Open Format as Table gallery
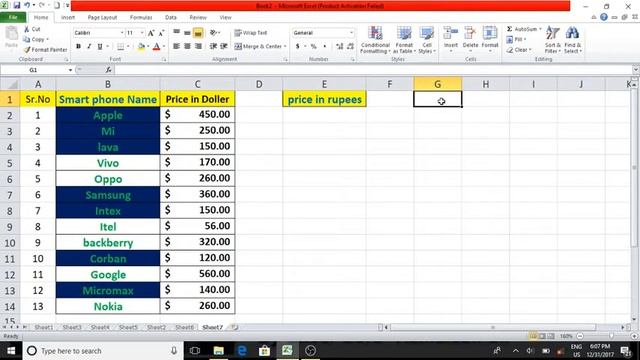Image resolution: width=640 pixels, height=360 pixels. pos(404,40)
